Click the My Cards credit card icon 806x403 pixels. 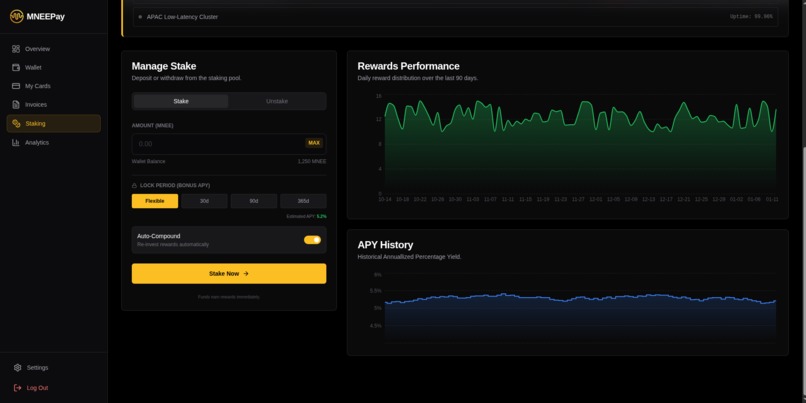(16, 86)
